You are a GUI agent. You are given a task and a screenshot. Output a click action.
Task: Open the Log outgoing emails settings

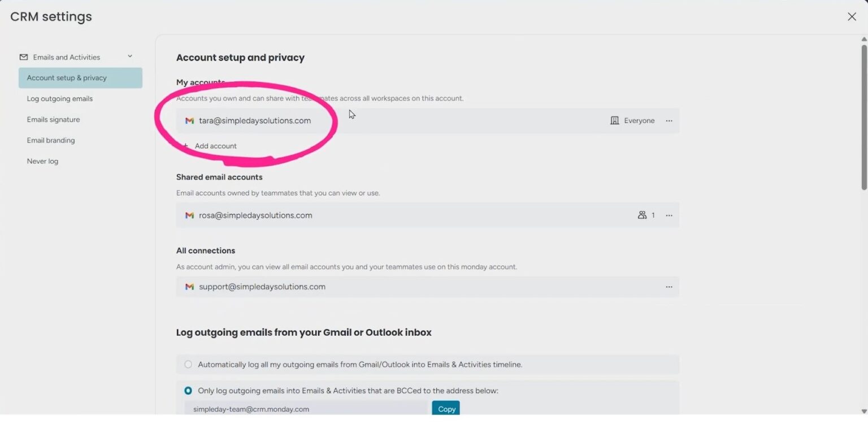click(x=60, y=98)
